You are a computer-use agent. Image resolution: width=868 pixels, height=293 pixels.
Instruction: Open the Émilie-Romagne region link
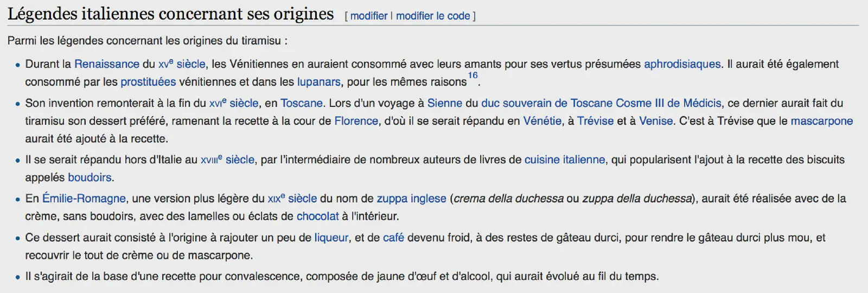84,199
